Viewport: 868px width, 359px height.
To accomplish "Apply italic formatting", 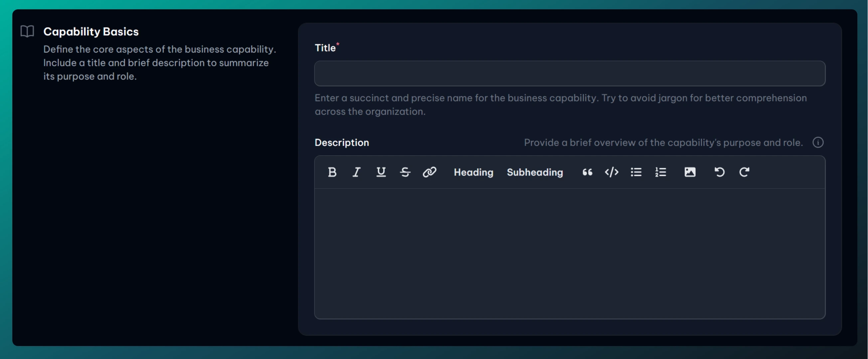I will 357,172.
